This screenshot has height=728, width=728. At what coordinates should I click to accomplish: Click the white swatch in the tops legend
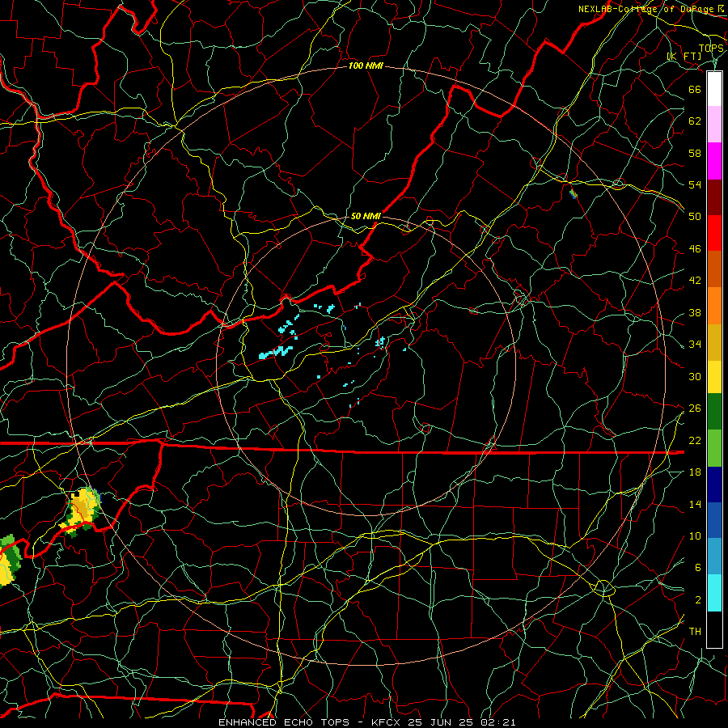pyautogui.click(x=714, y=89)
